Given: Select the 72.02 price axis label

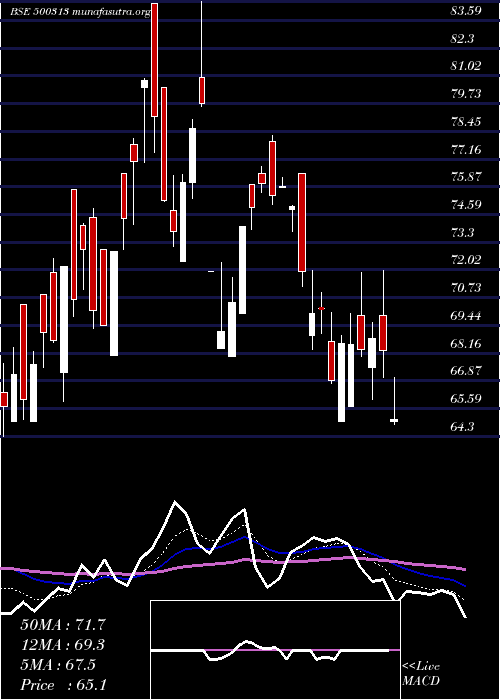Looking at the screenshot, I should 466,260.
